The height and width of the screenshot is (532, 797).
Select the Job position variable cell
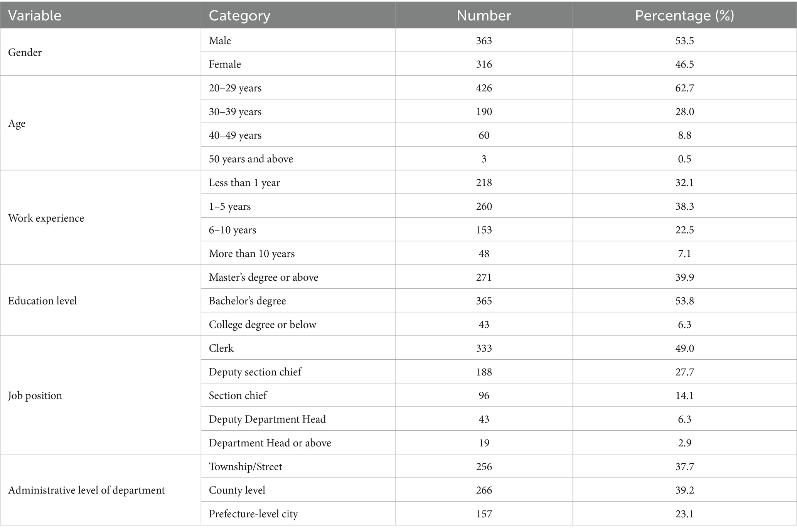(35, 396)
